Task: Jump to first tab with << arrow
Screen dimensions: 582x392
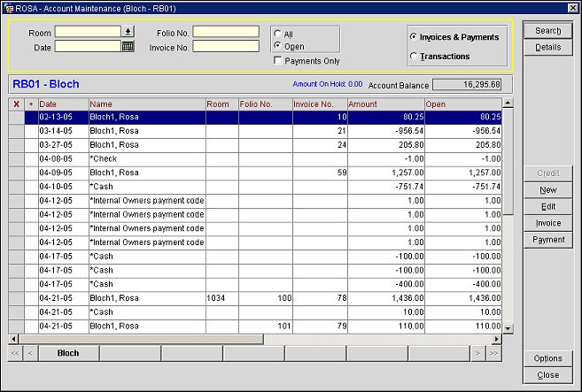Action: [15, 353]
